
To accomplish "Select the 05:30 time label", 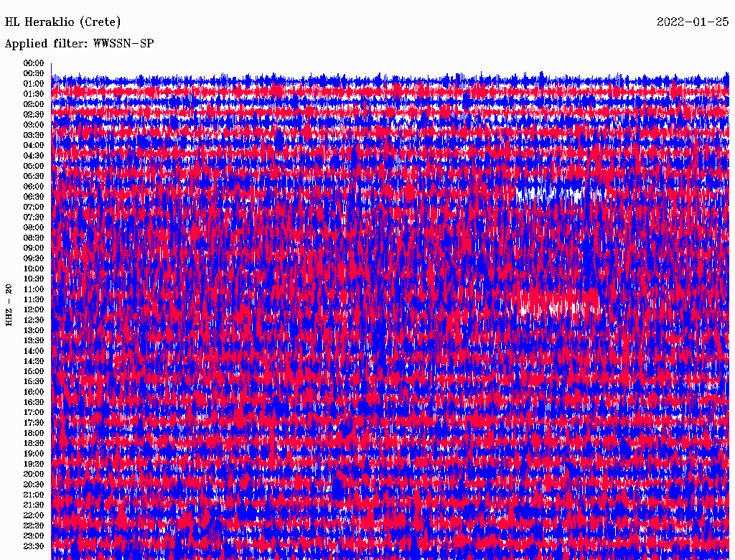I will click(x=34, y=177).
